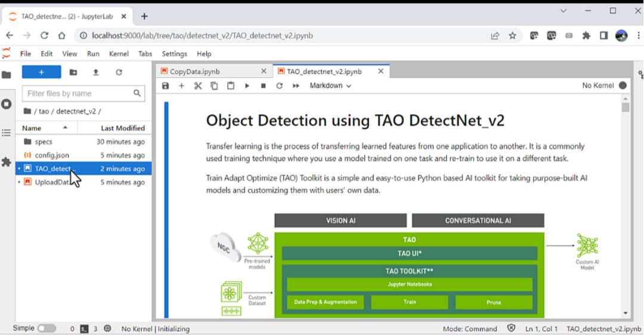Restart the kernel icon in notebook toolbar

[x=279, y=85]
